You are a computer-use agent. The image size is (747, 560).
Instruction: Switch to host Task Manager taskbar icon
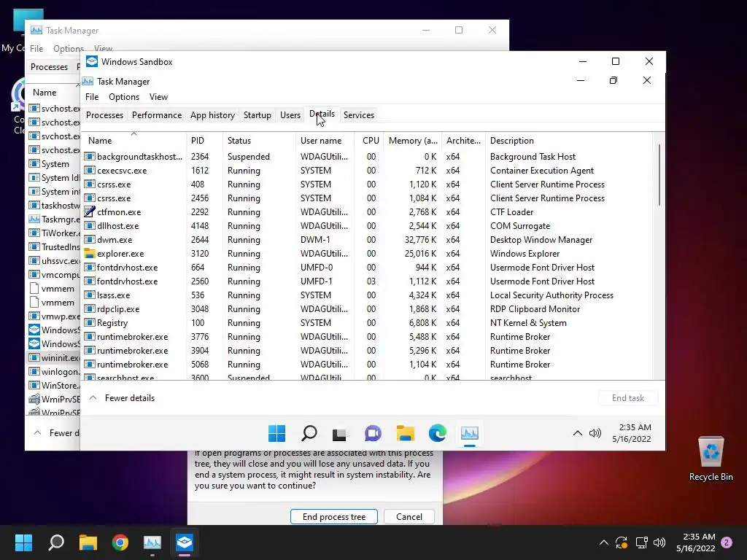pos(152,542)
